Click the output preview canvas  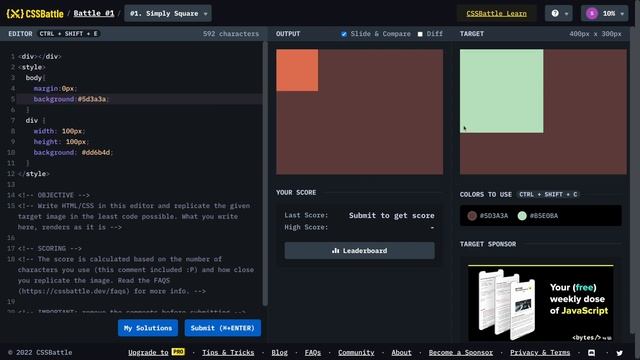pos(359,112)
